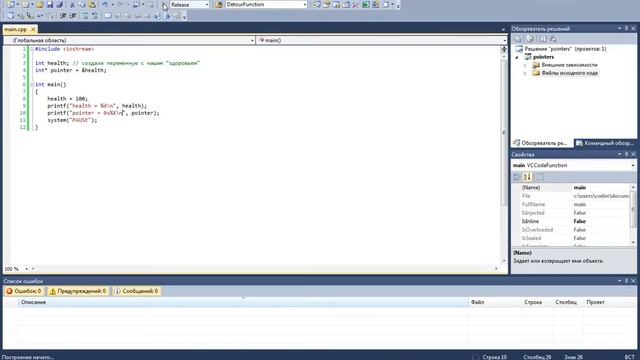640x360 pixels.
Task: Click the Find in Files binoculars icon
Action: (219, 4)
